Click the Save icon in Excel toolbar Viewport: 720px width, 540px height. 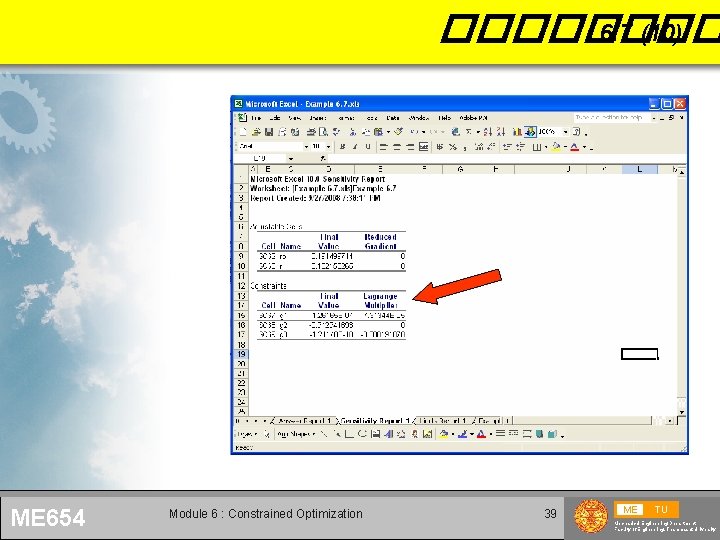coord(269,132)
